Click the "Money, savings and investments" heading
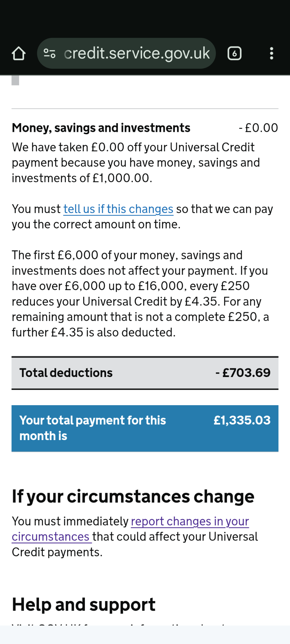 tap(101, 128)
